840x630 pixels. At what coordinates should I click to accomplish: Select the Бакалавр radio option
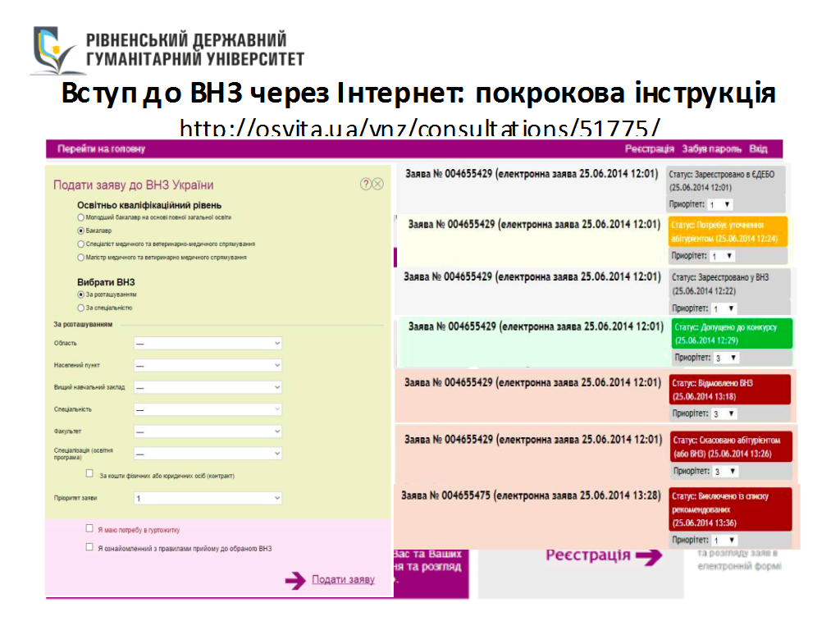tap(81, 231)
